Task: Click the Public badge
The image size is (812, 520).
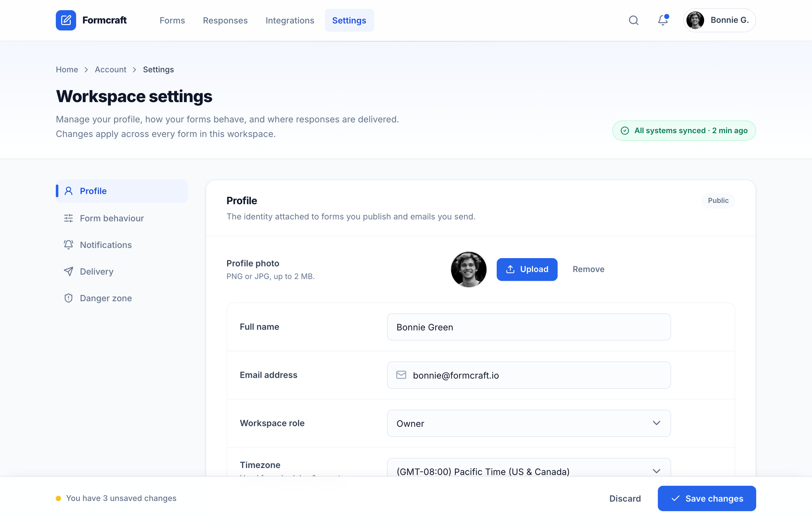Action: pos(718,201)
